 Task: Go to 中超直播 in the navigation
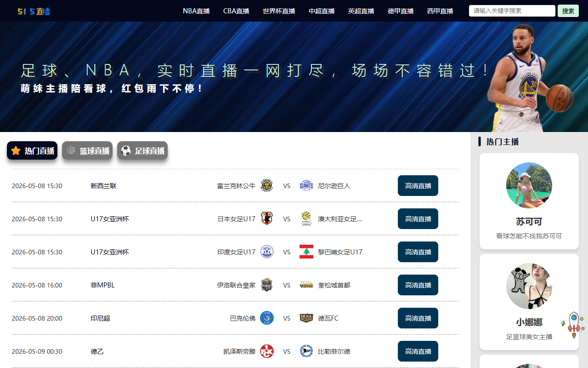pyautogui.click(x=322, y=11)
